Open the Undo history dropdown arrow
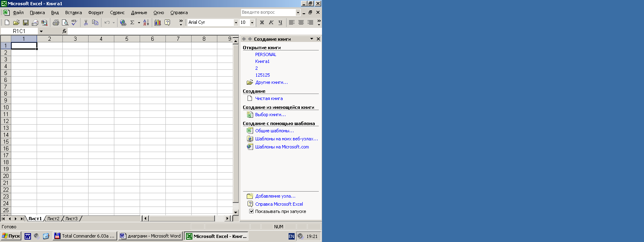The image size is (644, 242). [x=114, y=23]
